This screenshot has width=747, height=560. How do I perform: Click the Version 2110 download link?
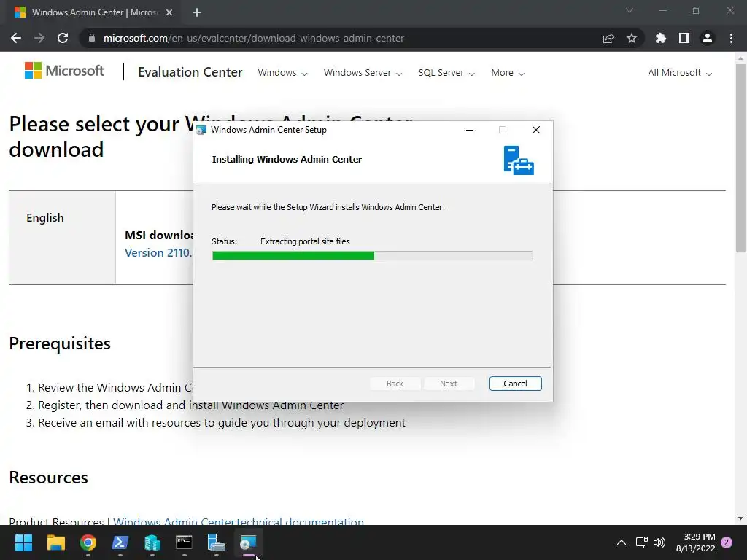coord(158,253)
